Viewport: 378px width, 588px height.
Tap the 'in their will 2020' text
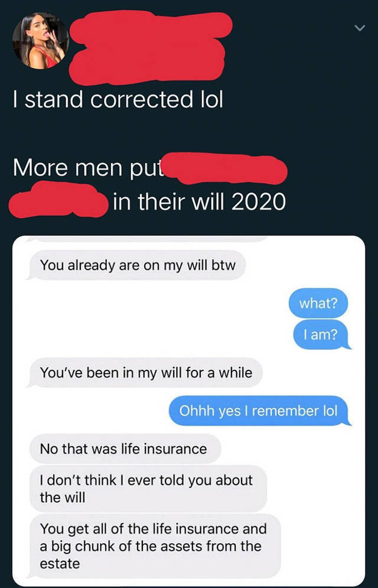tap(199, 202)
